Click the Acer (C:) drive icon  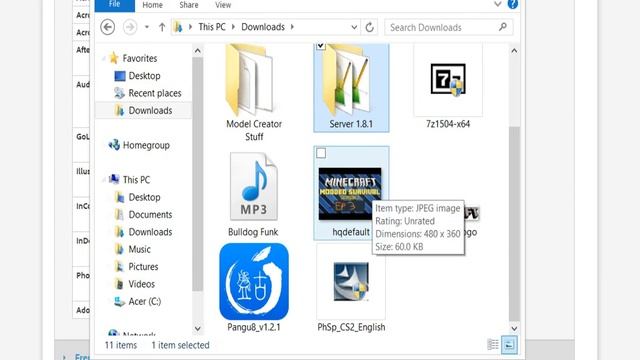click(119, 302)
